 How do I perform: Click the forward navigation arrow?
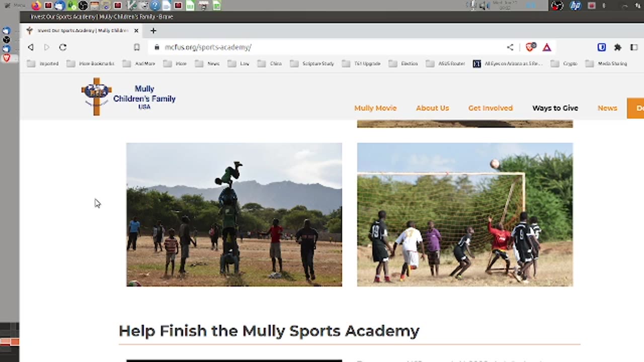[47, 47]
